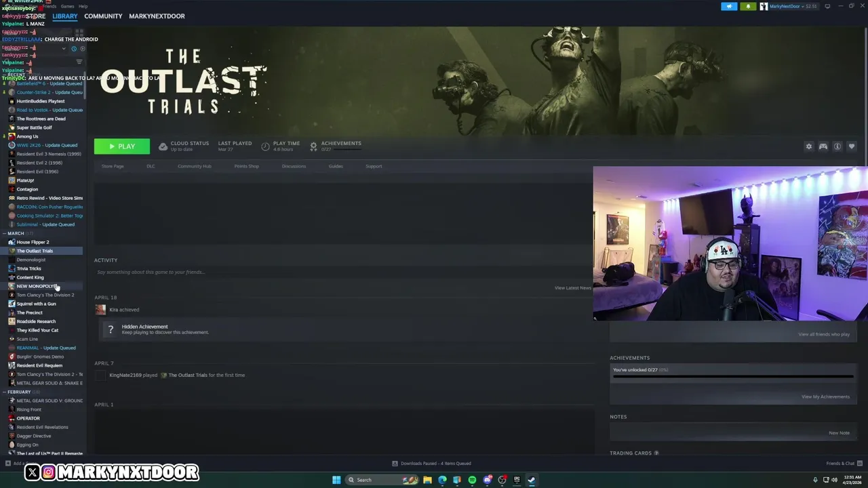Open the Games menu
Viewport: 868px width, 488px height.
coord(67,6)
